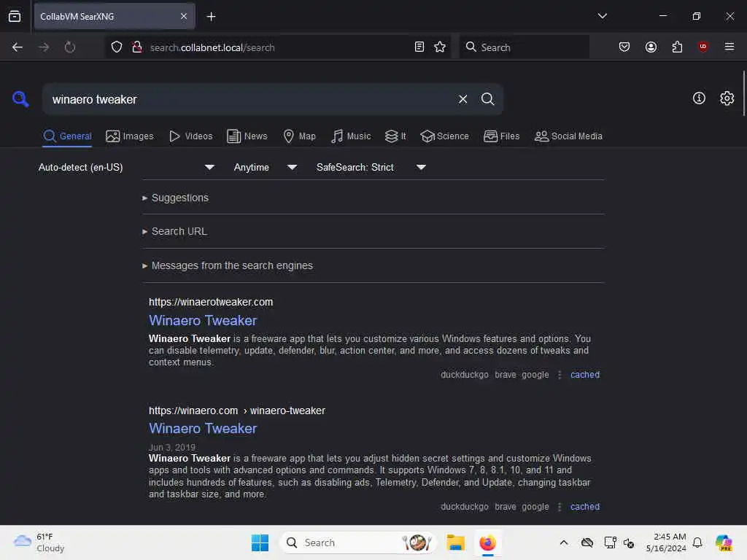Open SearXNG preferences gear icon

(x=727, y=98)
